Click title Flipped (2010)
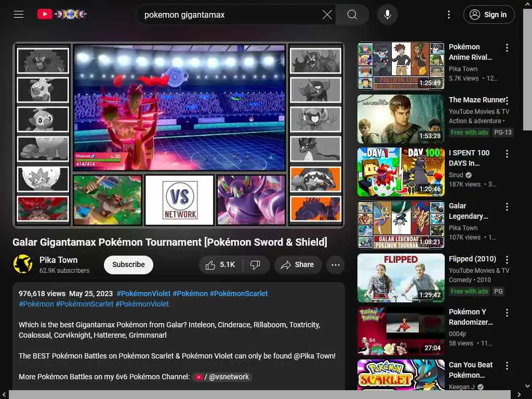Screen dimensions: 532x399 tap(472, 259)
